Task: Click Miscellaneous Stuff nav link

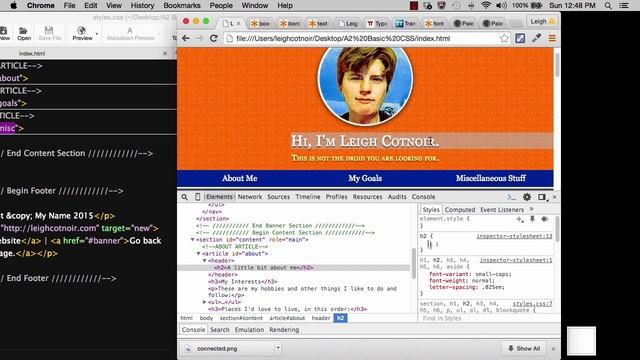Action: tap(491, 178)
